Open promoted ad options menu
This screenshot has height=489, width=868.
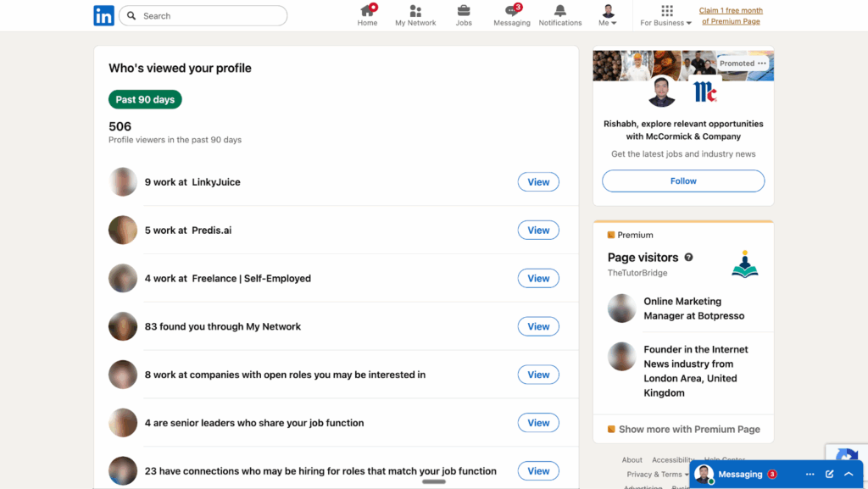(x=762, y=64)
